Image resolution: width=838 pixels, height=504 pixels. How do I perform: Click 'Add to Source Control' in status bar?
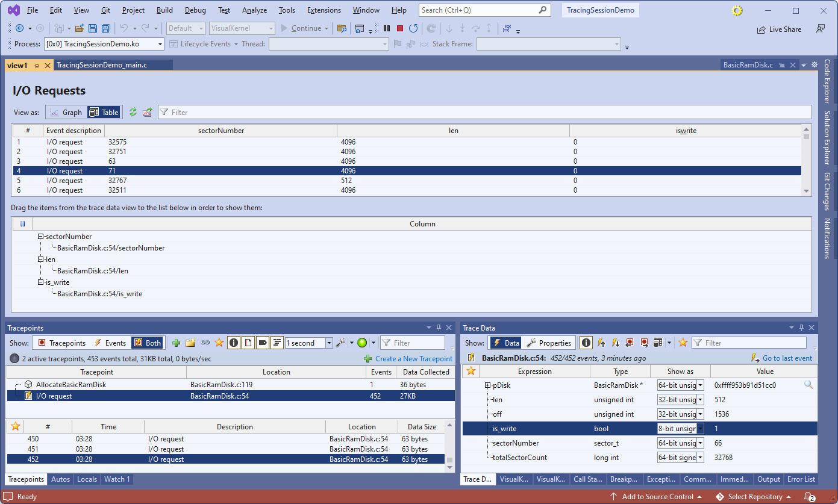656,497
